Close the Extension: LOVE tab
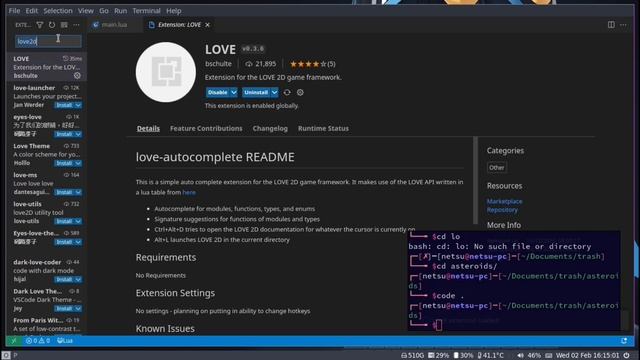The image size is (640, 360). pos(207,25)
